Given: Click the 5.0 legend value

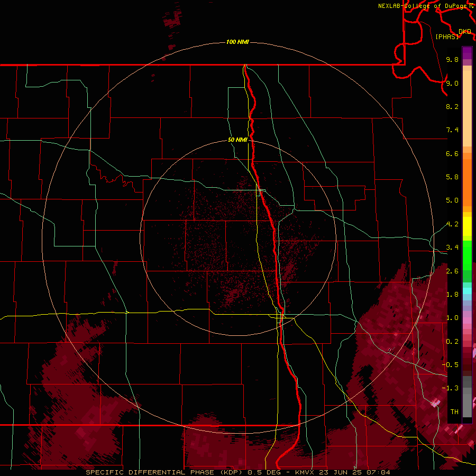Looking at the screenshot, I should (452, 200).
